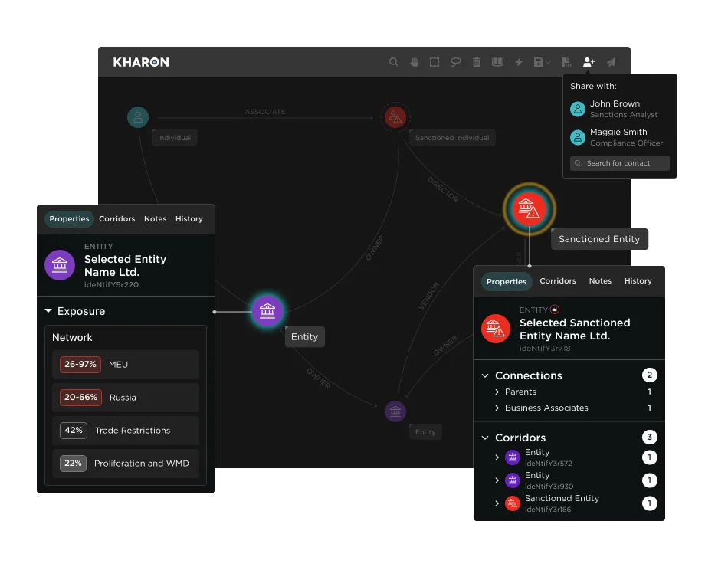Open the book icon in toolbar
Viewport: 728px width, 567px height.
pyautogui.click(x=497, y=62)
